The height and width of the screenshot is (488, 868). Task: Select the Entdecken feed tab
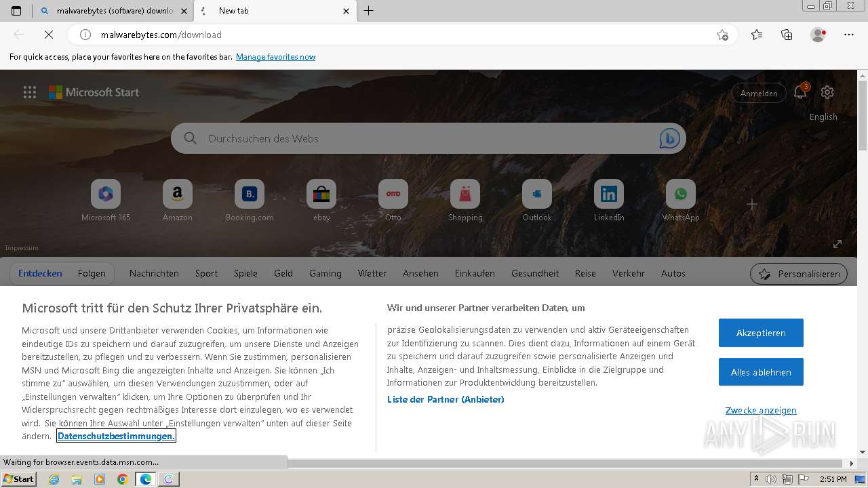(40, 274)
